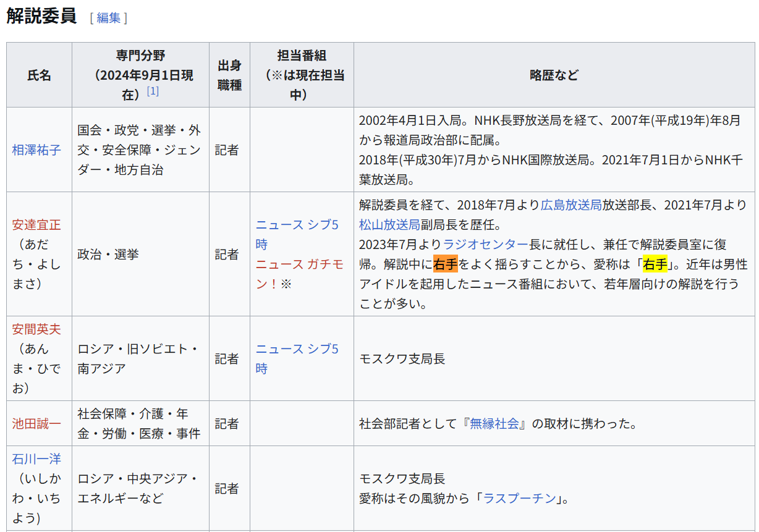The image size is (759, 532).
Task: Open the red 安間英夫 name link
Action: pyautogui.click(x=36, y=329)
